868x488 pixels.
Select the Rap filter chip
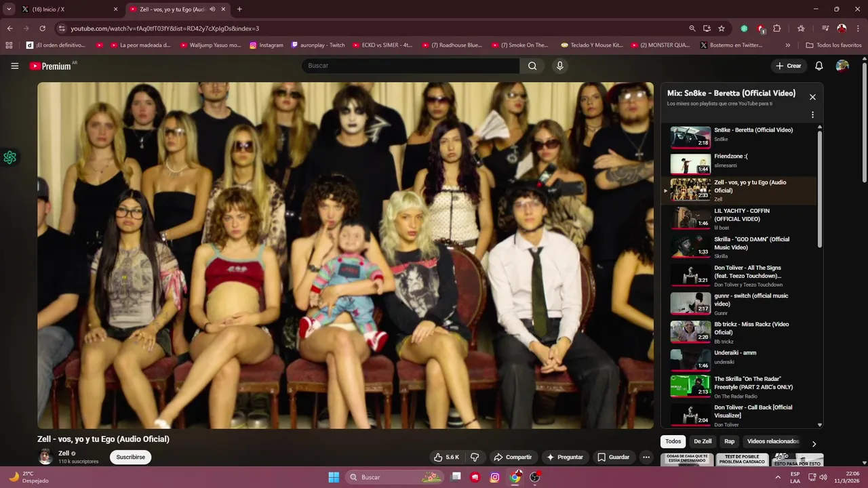pos(729,441)
